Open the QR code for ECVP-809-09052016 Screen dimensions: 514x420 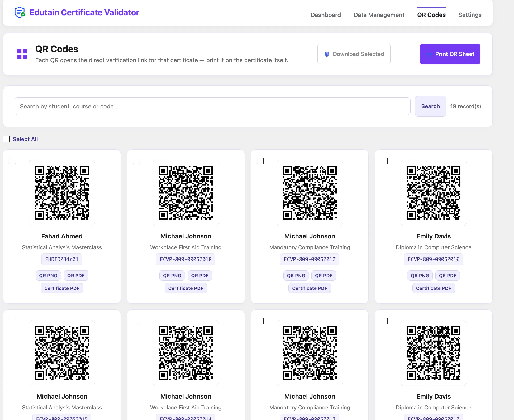pyautogui.click(x=434, y=193)
